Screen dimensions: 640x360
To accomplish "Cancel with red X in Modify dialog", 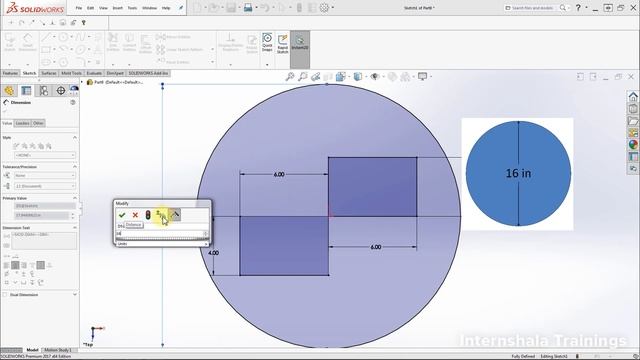I will point(135,215).
